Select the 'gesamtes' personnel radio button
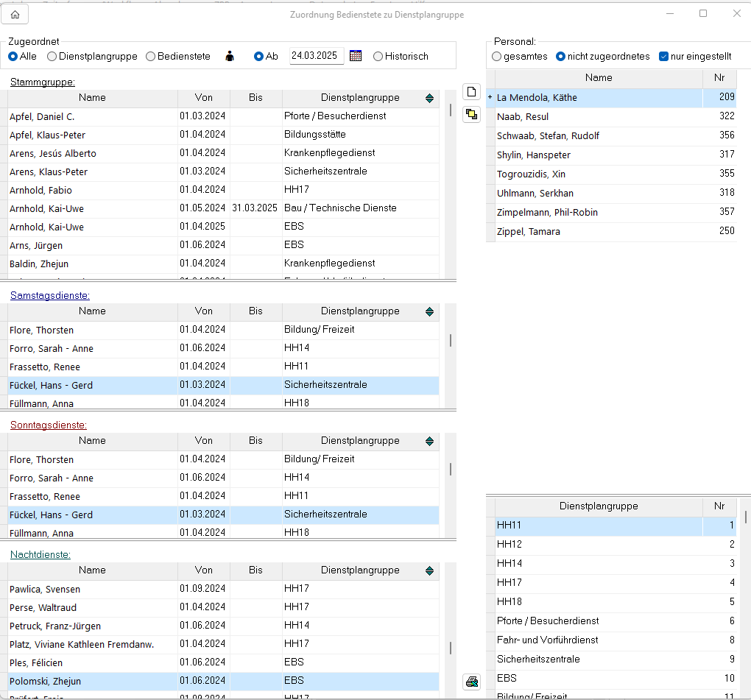Viewport: 751px width, 700px height. (x=497, y=56)
